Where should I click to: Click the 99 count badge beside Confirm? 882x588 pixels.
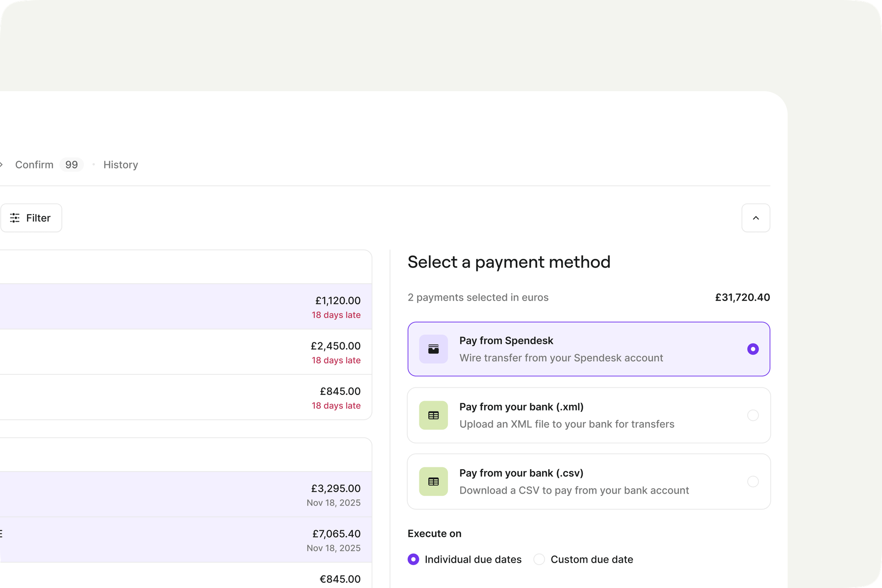pos(71,165)
